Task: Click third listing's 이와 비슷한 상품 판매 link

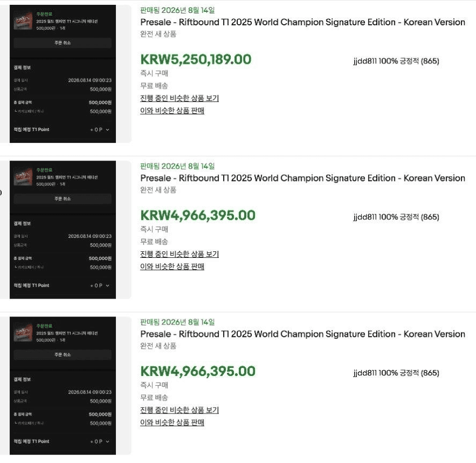Action: (x=172, y=422)
